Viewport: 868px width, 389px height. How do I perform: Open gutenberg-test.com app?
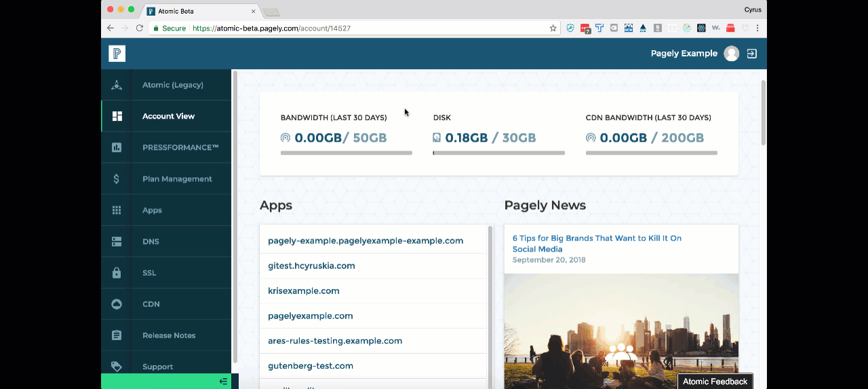click(311, 366)
